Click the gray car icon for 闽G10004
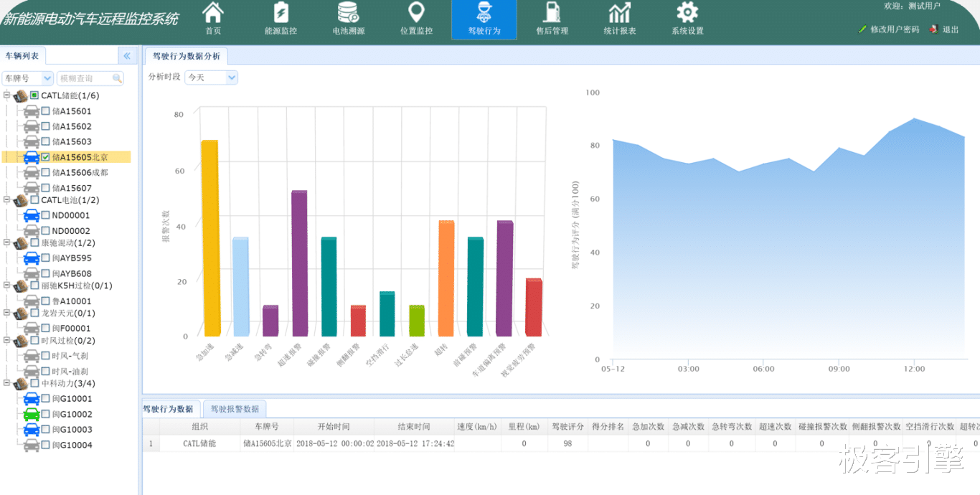 click(32, 445)
